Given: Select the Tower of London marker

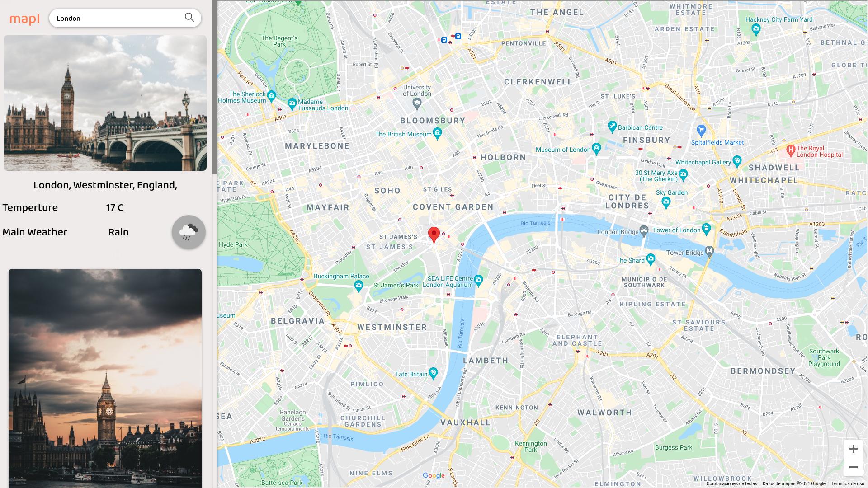Looking at the screenshot, I should coord(706,229).
